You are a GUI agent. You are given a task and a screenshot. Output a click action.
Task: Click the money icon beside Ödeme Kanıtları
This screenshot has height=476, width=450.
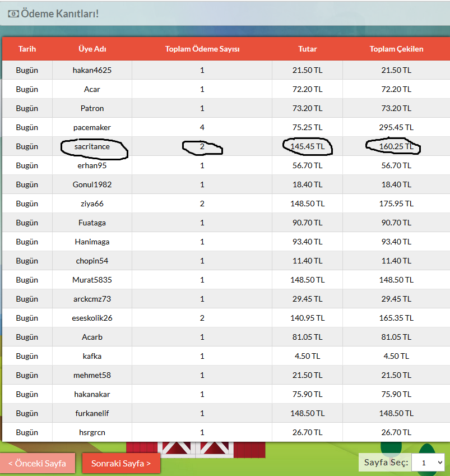tap(13, 13)
